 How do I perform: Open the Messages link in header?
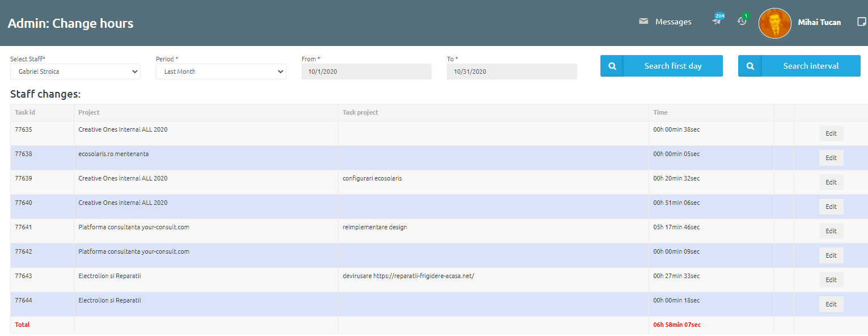[x=673, y=22]
